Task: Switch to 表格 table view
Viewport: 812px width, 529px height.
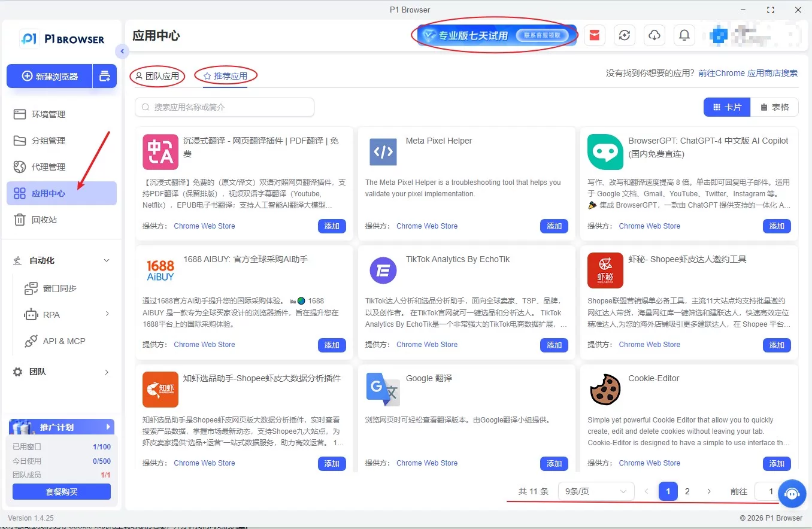Action: click(774, 107)
